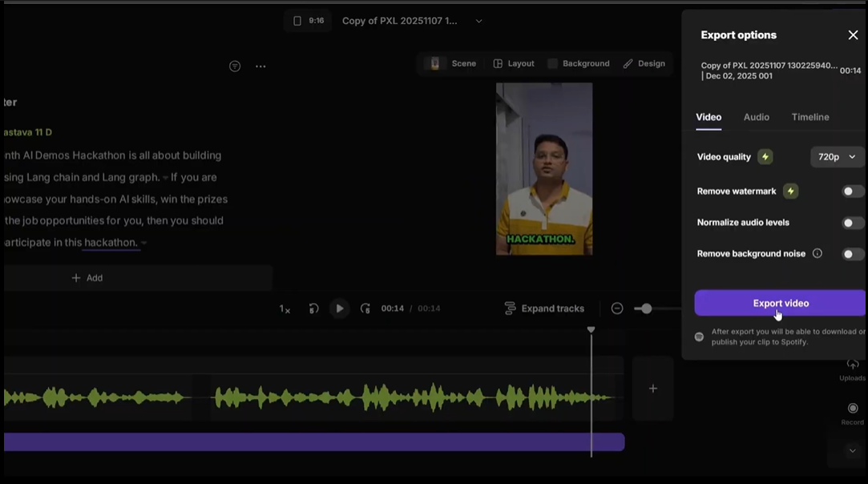The height and width of the screenshot is (484, 868).
Task: Click the timeline zoom slider handle
Action: click(x=646, y=309)
